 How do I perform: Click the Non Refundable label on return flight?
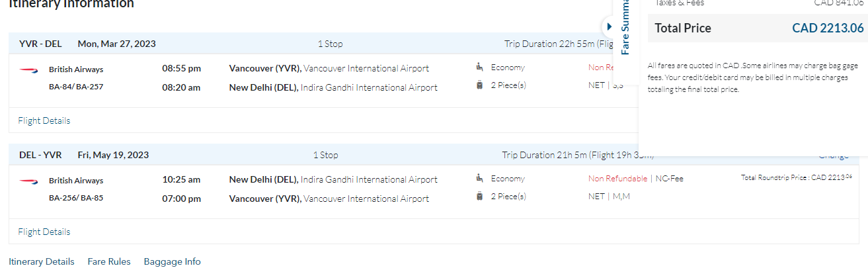click(618, 179)
